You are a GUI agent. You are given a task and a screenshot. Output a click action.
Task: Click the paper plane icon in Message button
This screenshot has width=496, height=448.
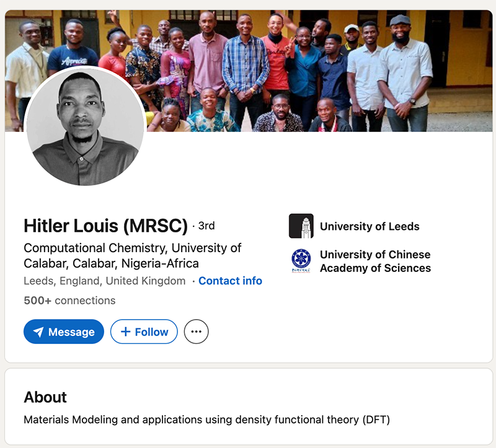pyautogui.click(x=38, y=332)
